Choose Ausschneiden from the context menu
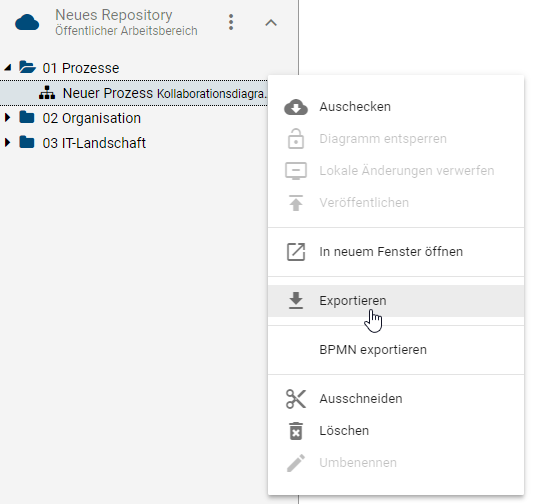Image resolution: width=535 pixels, height=504 pixels. [x=396, y=399]
